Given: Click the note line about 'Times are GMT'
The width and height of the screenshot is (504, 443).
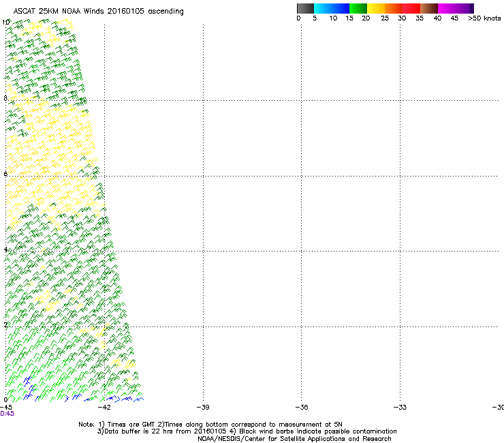Looking at the screenshot, I should (210, 425).
